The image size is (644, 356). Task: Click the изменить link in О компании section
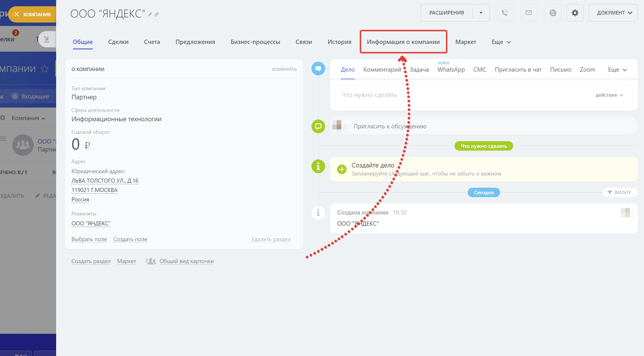tap(284, 69)
